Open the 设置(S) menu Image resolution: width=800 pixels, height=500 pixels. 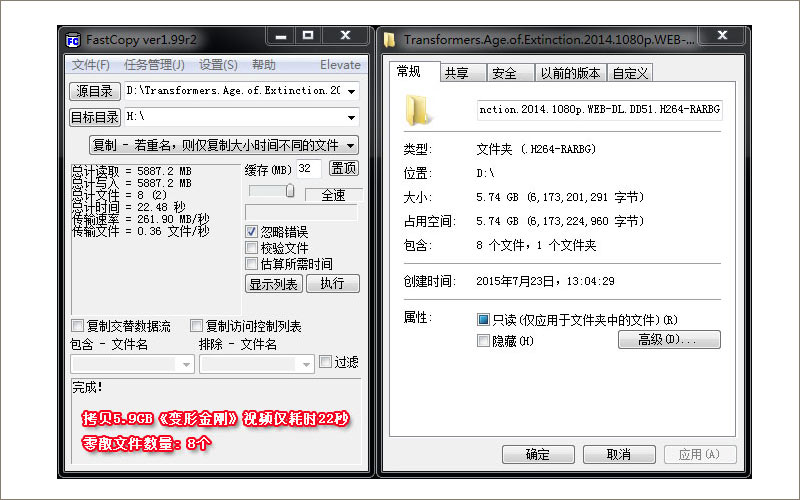(x=218, y=65)
